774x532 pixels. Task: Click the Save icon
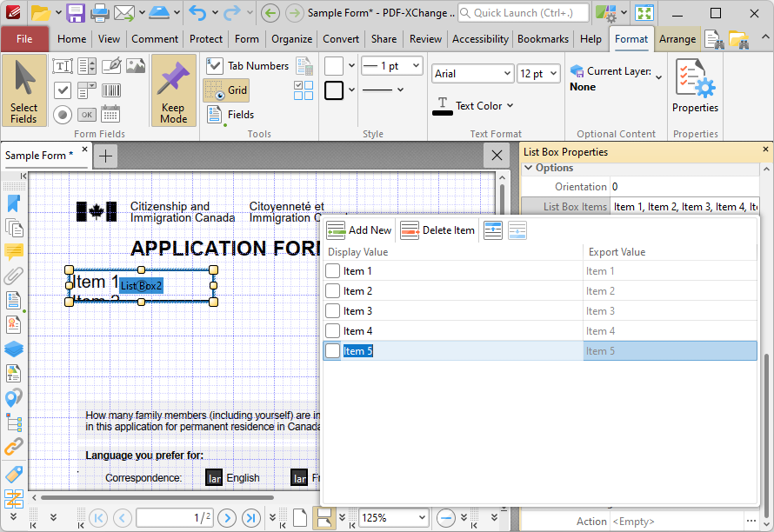pyautogui.click(x=76, y=13)
